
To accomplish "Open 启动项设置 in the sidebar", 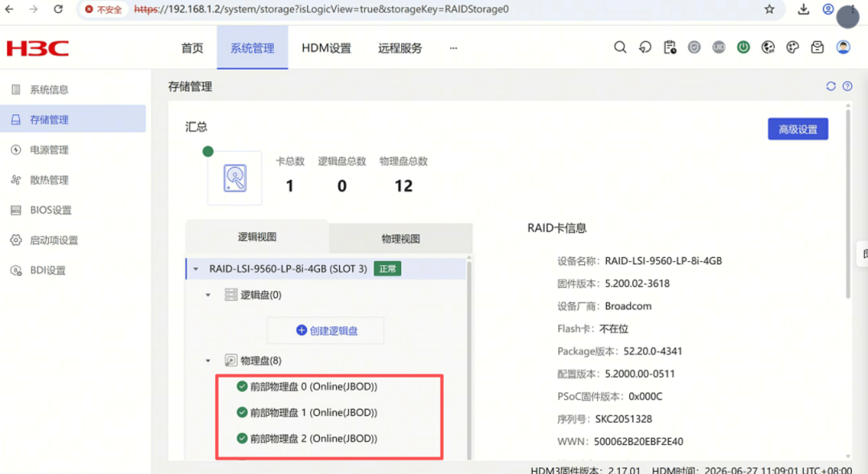I will tap(73, 240).
